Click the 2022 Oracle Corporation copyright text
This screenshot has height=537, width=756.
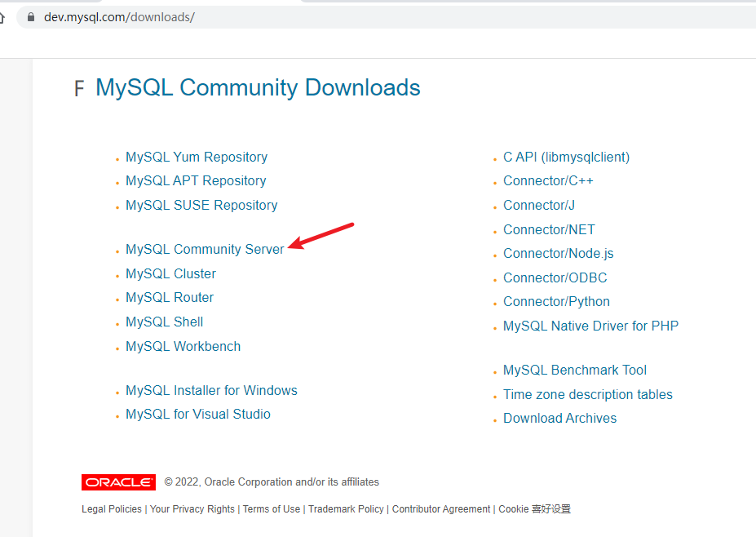272,482
